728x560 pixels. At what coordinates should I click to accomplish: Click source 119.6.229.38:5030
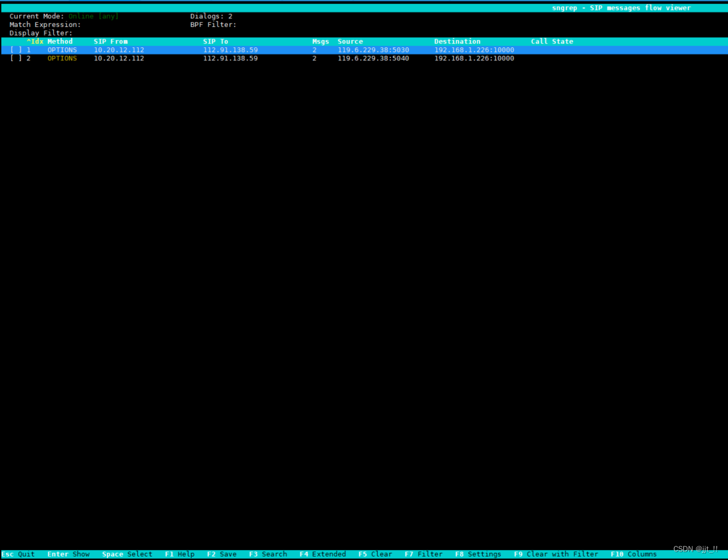tap(373, 50)
